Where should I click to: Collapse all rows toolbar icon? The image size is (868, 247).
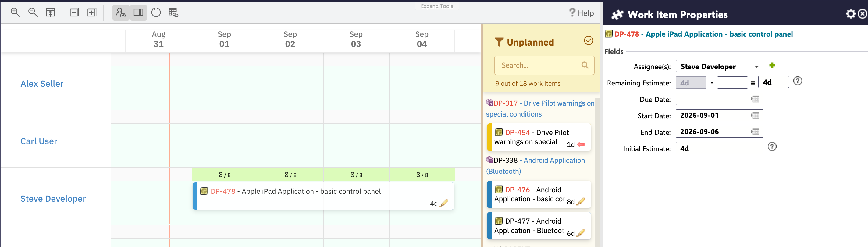point(74,12)
